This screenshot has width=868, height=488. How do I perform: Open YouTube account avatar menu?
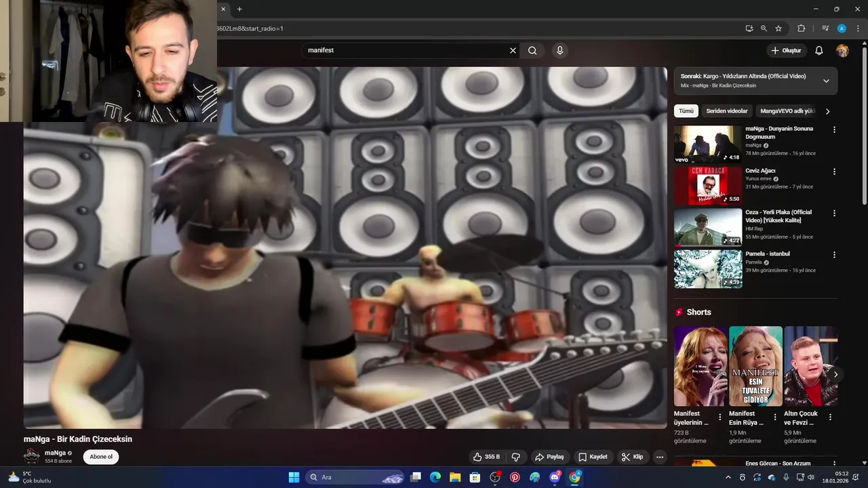tap(842, 50)
